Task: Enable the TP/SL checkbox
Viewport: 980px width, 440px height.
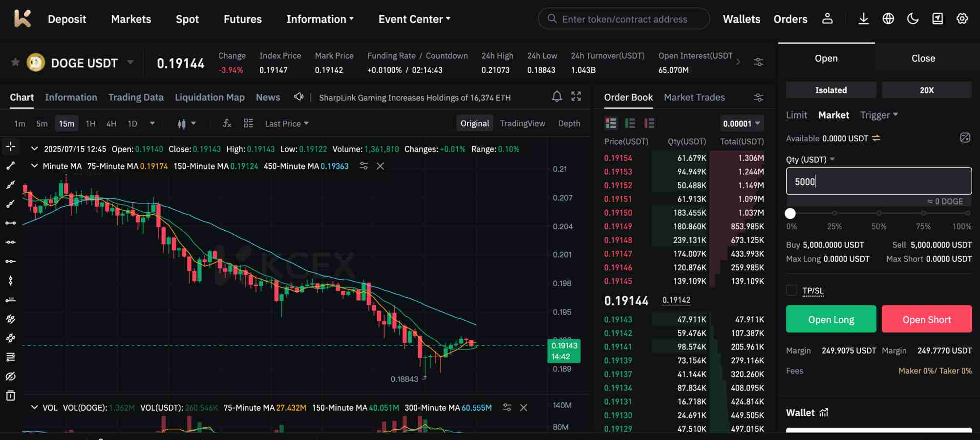Action: [791, 290]
